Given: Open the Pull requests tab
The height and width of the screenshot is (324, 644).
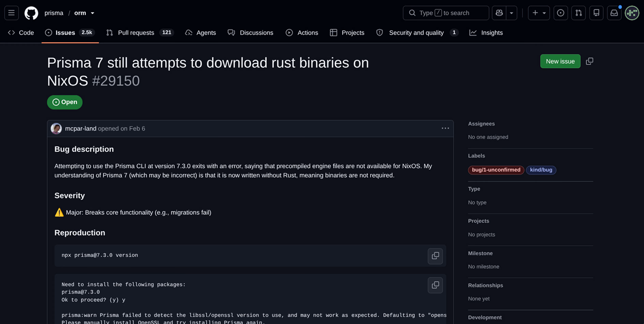Looking at the screenshot, I should [140, 33].
